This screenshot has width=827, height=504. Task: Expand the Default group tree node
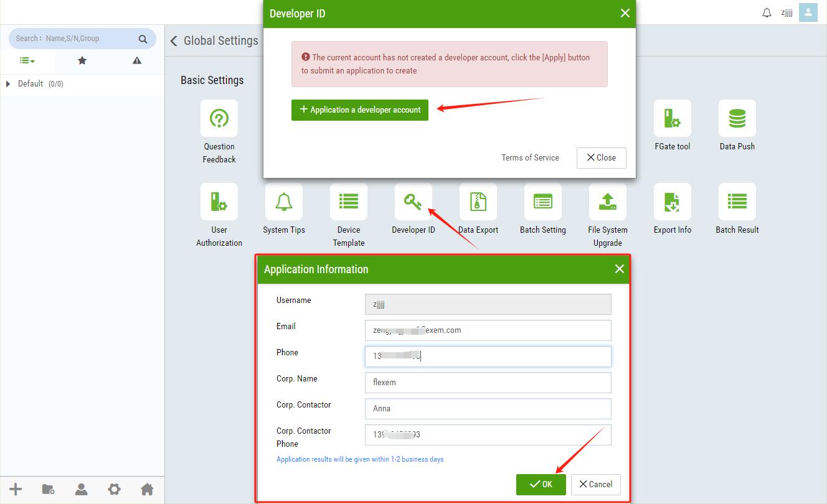point(8,84)
